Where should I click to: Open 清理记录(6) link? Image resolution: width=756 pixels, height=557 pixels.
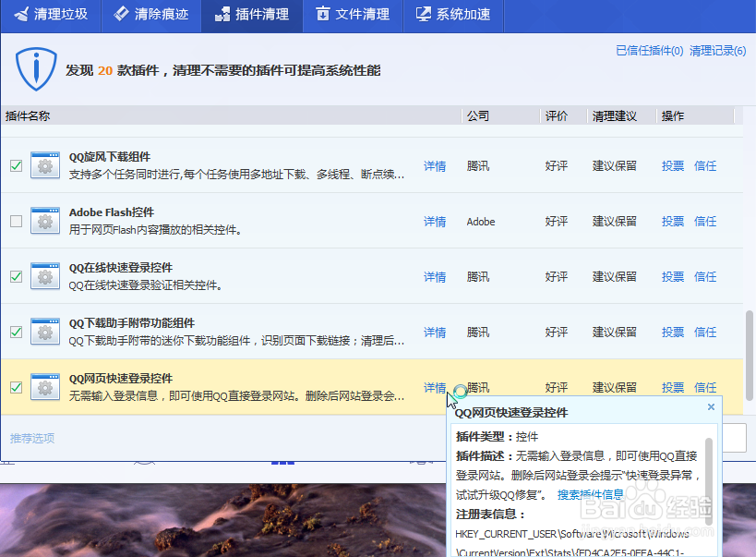(x=717, y=51)
